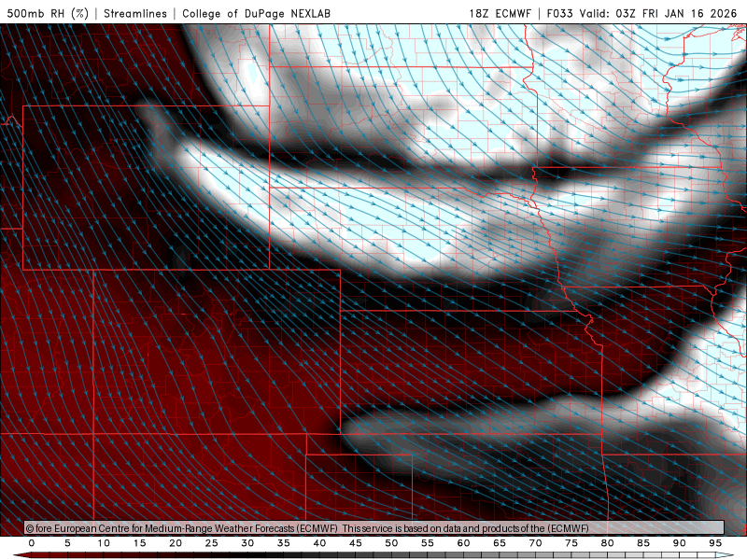Select the '50' colorbar tick label
The image size is (747, 560).
click(391, 543)
